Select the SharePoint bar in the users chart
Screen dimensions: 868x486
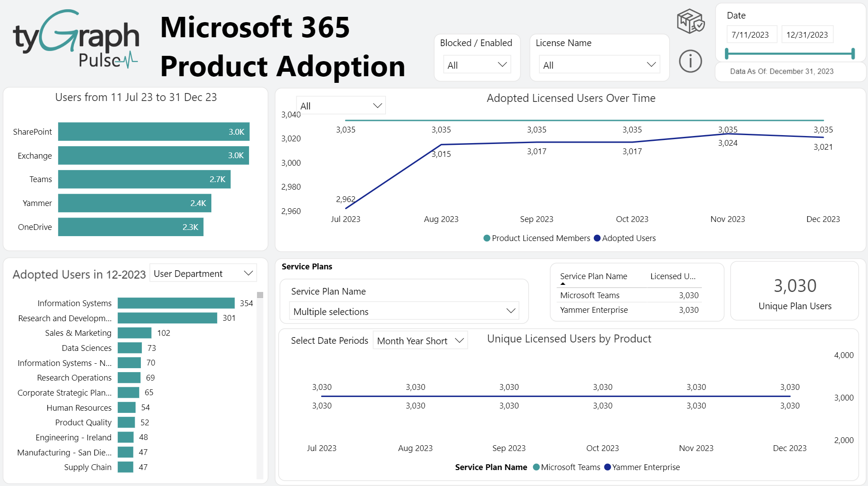154,132
